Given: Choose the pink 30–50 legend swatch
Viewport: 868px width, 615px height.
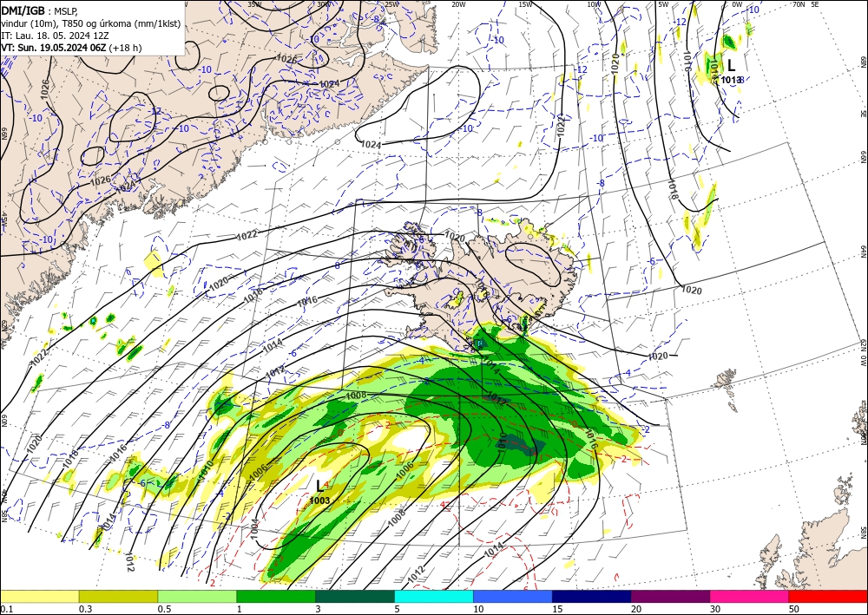Looking at the screenshot, I should 750,596.
